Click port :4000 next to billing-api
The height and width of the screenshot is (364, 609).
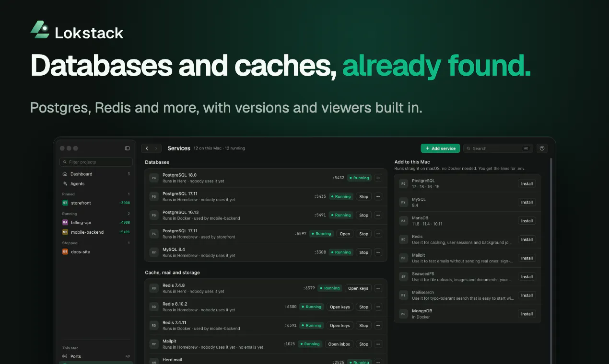point(124,222)
